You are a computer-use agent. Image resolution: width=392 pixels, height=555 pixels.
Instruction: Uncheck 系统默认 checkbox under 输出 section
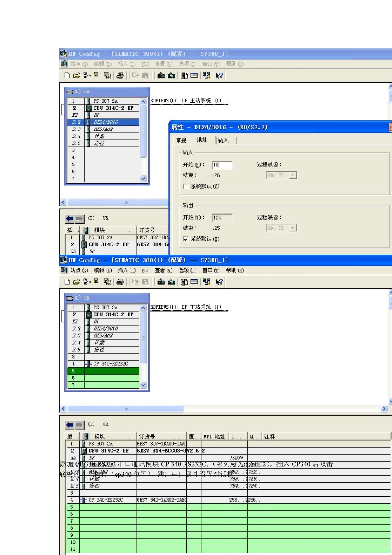[186, 239]
